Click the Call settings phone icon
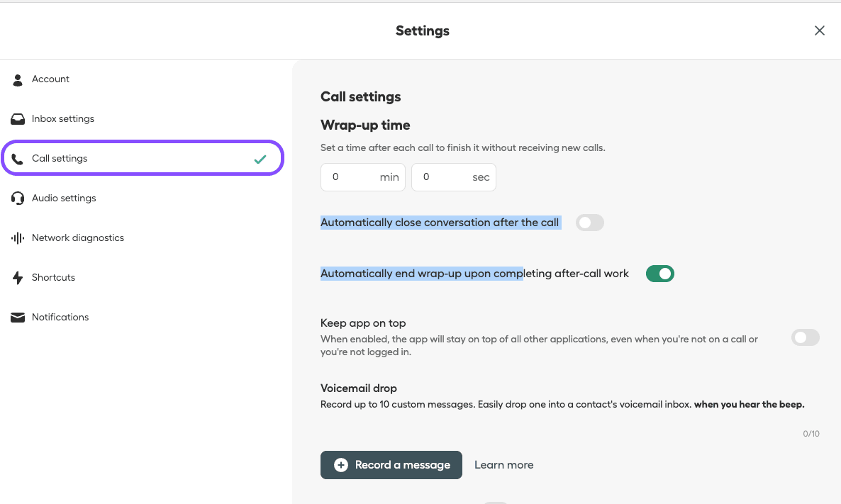 18,159
